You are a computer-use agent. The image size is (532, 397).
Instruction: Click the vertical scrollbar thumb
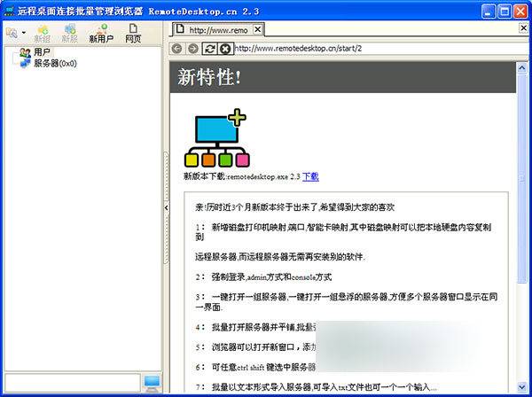click(522, 178)
